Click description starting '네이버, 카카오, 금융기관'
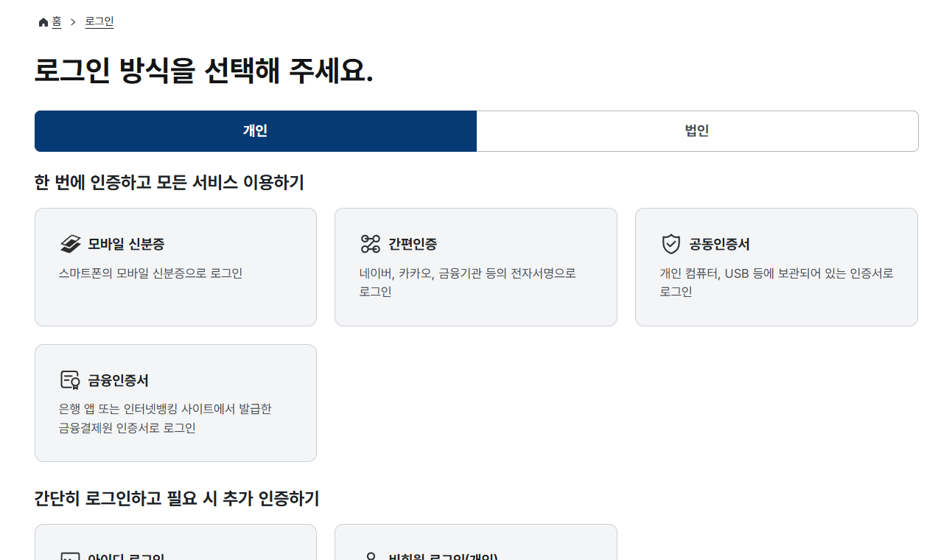 coord(468,282)
